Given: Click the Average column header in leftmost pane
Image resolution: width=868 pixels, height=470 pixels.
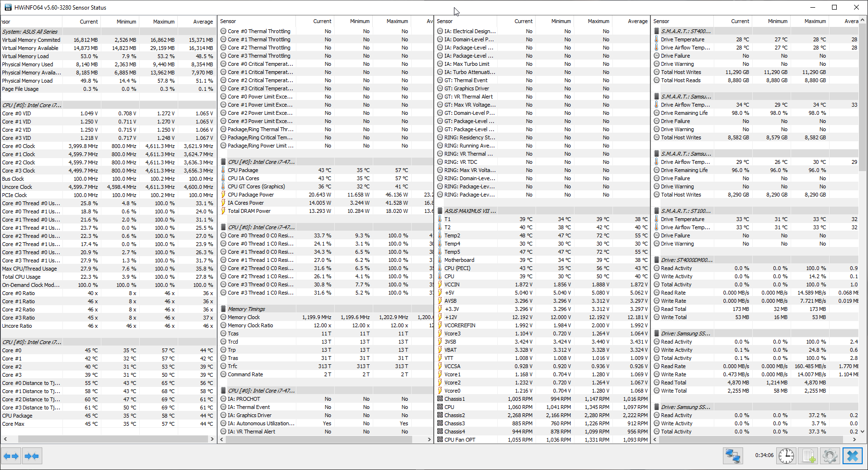Looking at the screenshot, I should (203, 22).
